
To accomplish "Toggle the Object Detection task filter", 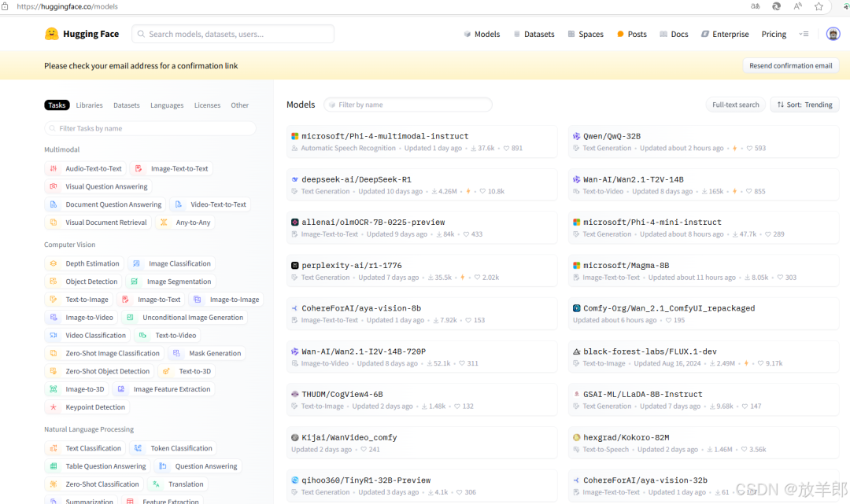I will pyautogui.click(x=83, y=281).
